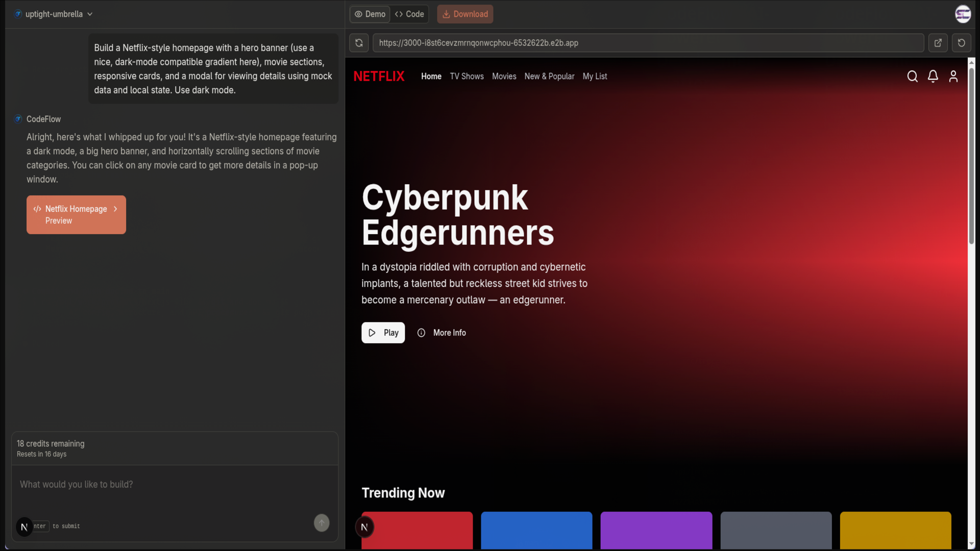
Task: Click the More Info button
Action: 442,333
